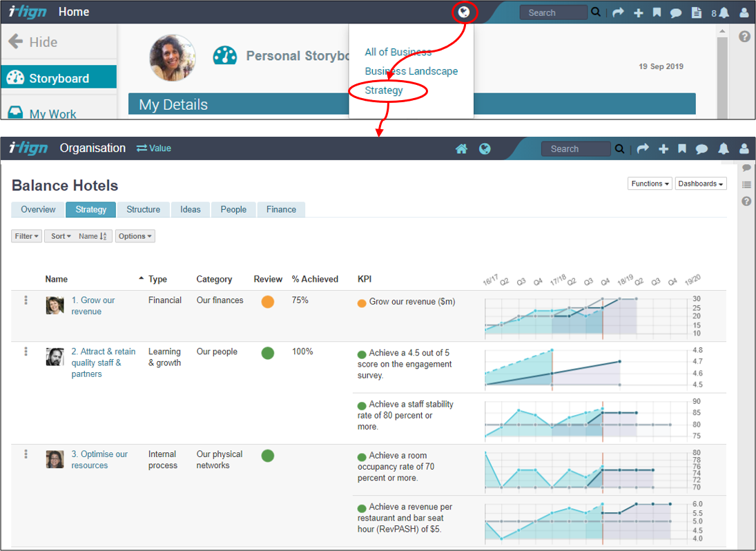This screenshot has height=551, width=756.
Task: Select Strategy in the globe menu
Action: pos(384,90)
